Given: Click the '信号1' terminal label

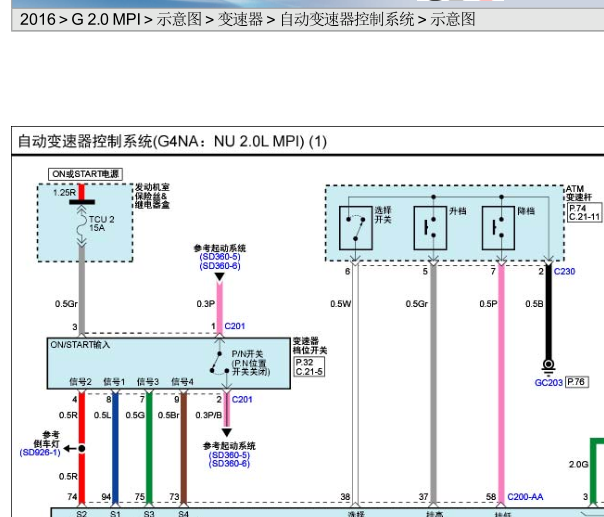Looking at the screenshot, I should tap(114, 382).
